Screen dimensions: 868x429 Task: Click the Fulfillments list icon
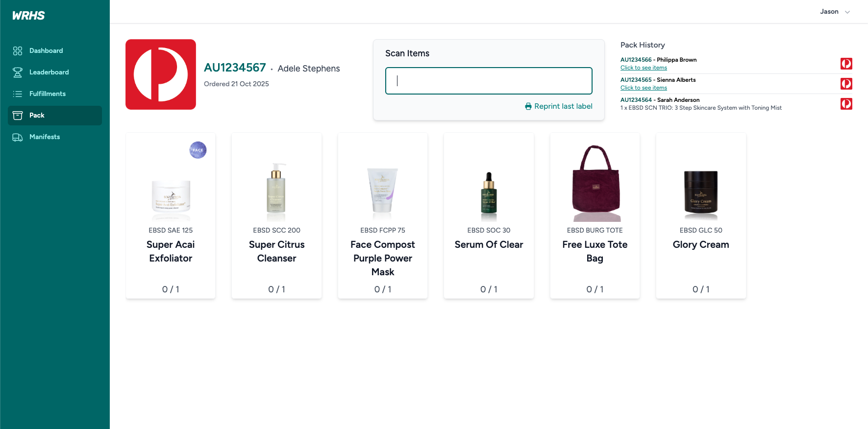point(18,94)
